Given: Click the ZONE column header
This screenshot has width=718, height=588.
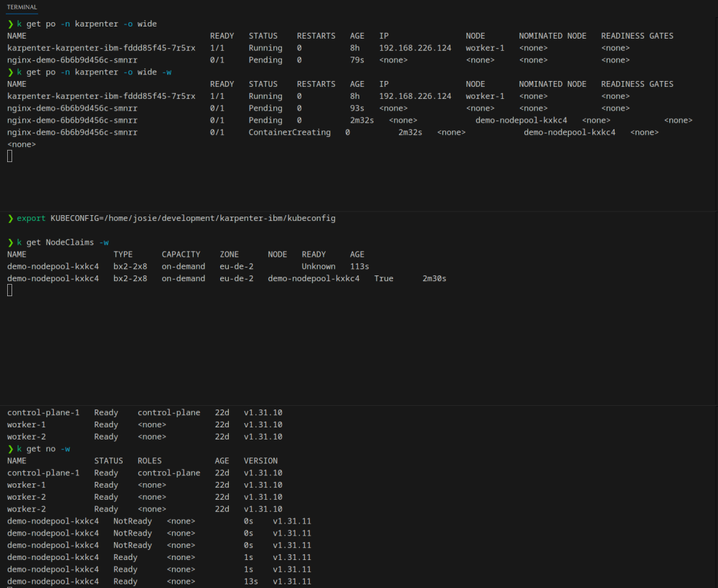Looking at the screenshot, I should [x=229, y=255].
